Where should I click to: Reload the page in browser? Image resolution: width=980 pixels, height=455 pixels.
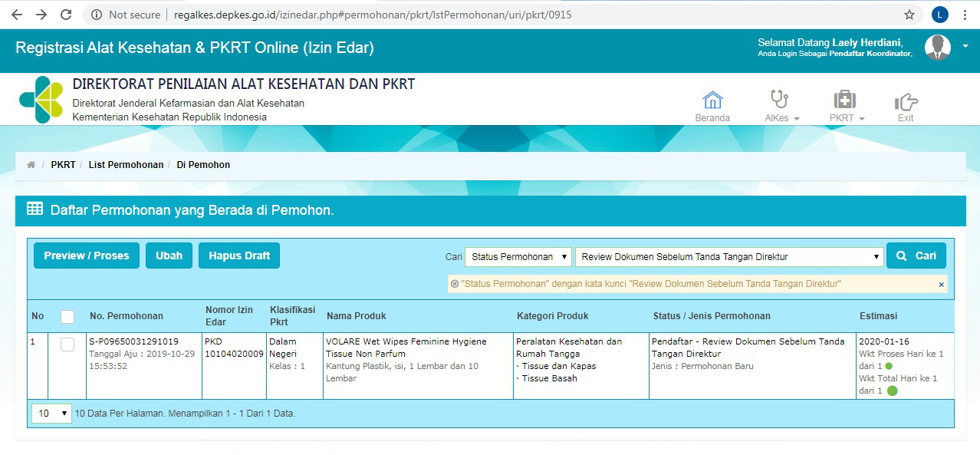click(x=66, y=15)
